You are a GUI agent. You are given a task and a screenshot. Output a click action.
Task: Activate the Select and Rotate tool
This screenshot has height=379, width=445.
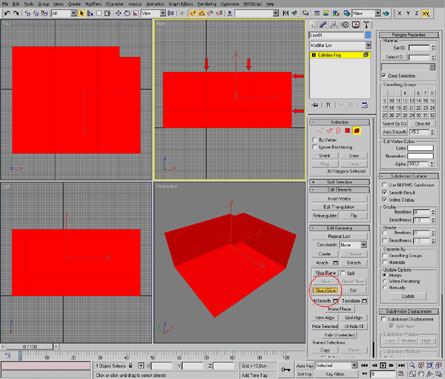click(127, 13)
